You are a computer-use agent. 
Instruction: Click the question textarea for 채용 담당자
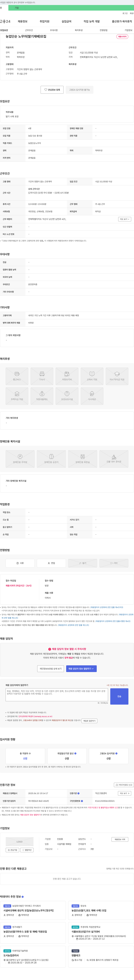tap(57, 695)
